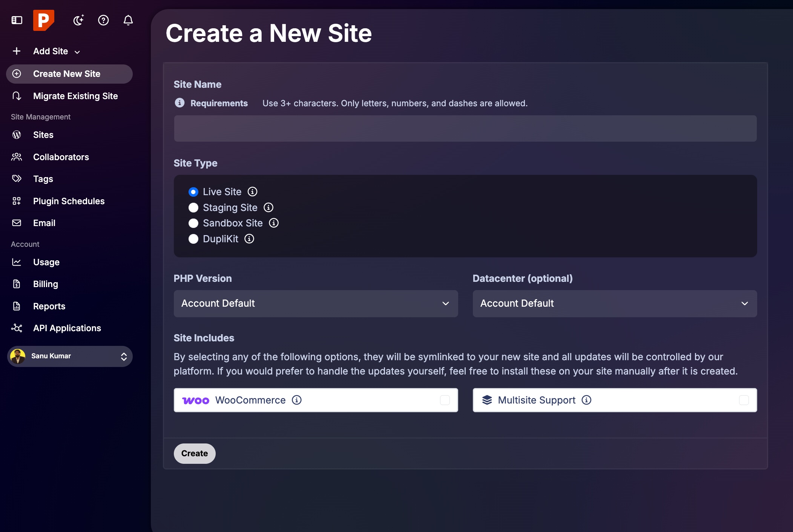Image resolution: width=793 pixels, height=532 pixels.
Task: Open Billing from the Account section
Action: click(45, 284)
